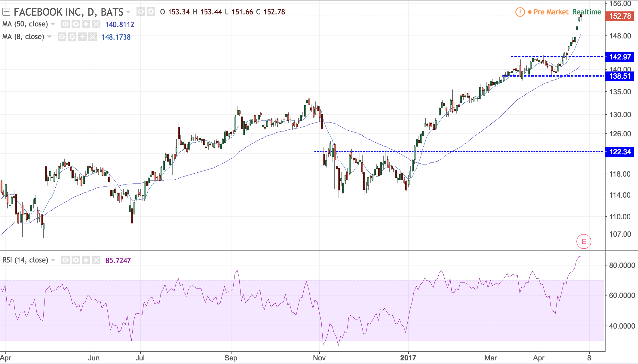Expand MA (8, close) dropdown arrow

50,37
